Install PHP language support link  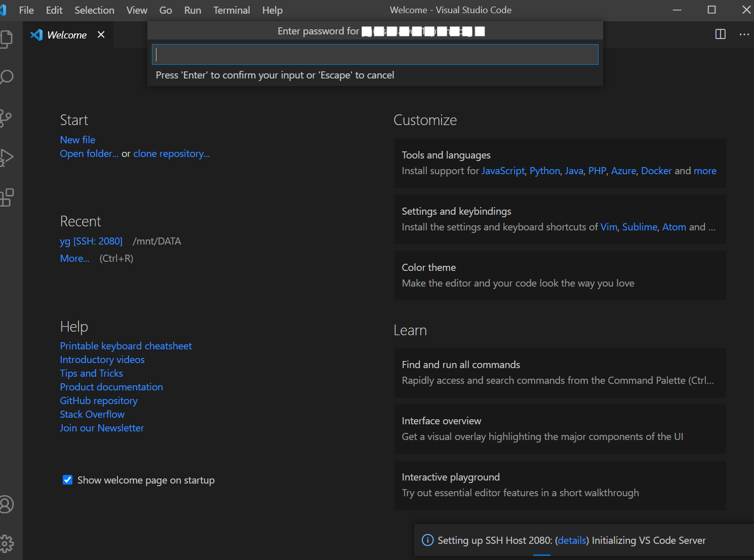(597, 171)
